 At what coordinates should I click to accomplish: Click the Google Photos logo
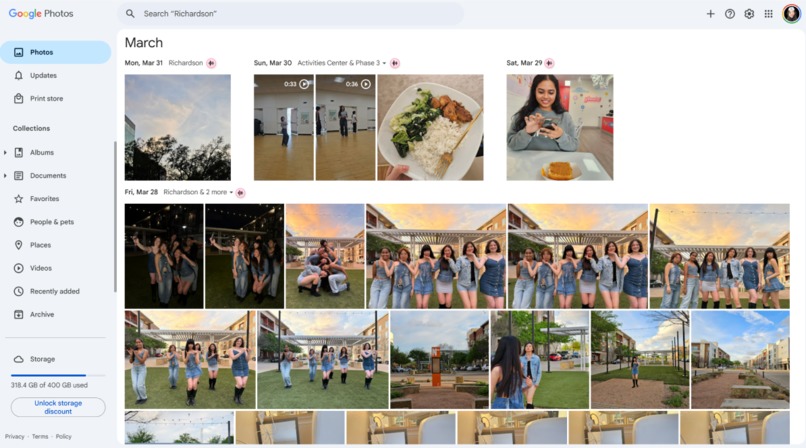[41, 14]
